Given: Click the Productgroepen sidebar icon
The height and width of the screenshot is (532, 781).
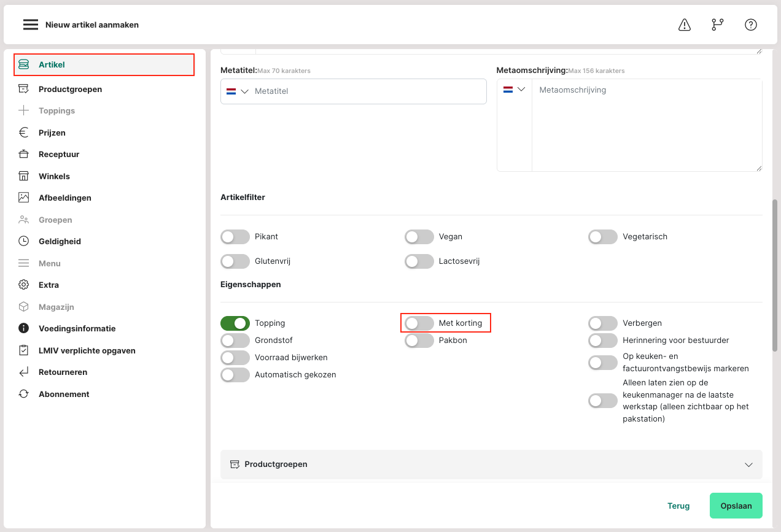Looking at the screenshot, I should (x=24, y=89).
